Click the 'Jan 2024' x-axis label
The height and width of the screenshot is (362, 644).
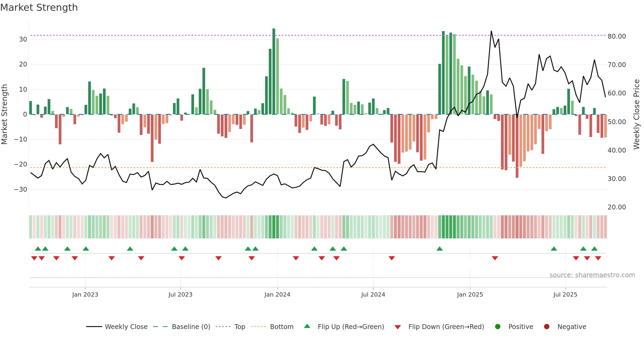point(277,295)
